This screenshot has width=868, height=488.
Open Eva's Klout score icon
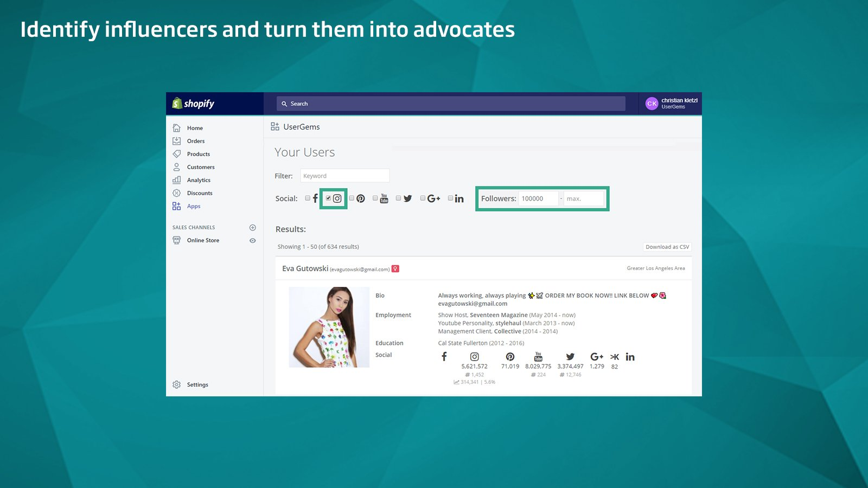(615, 357)
